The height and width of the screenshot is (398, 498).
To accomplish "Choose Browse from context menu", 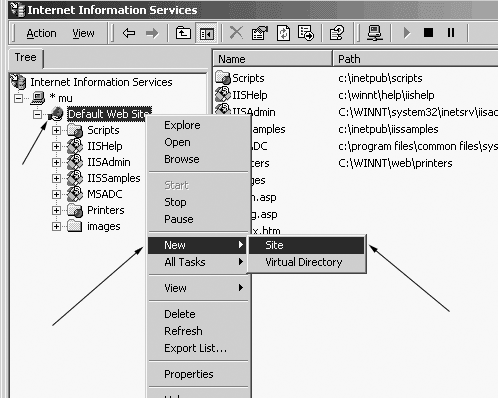I will click(x=199, y=159).
